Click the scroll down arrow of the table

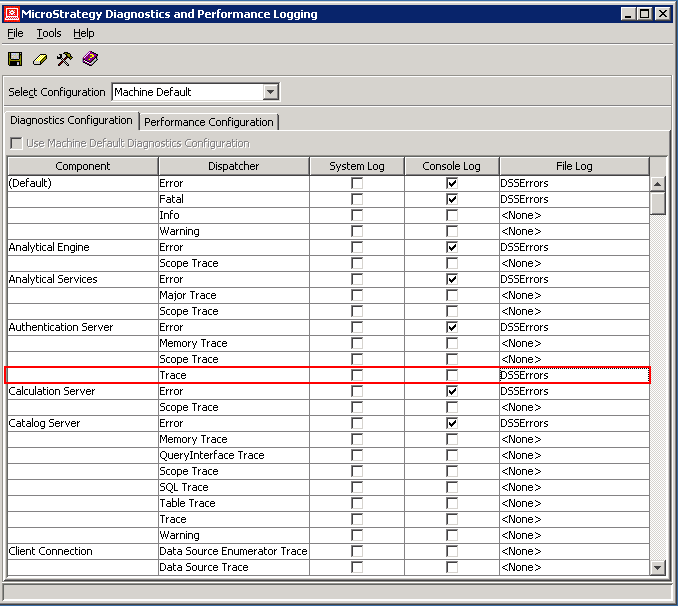click(657, 567)
